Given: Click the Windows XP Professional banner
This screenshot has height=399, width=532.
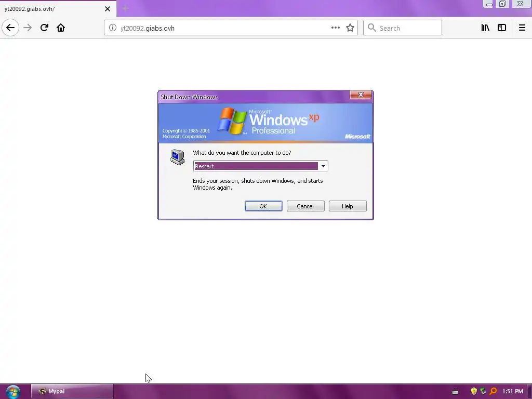Looking at the screenshot, I should pyautogui.click(x=265, y=123).
